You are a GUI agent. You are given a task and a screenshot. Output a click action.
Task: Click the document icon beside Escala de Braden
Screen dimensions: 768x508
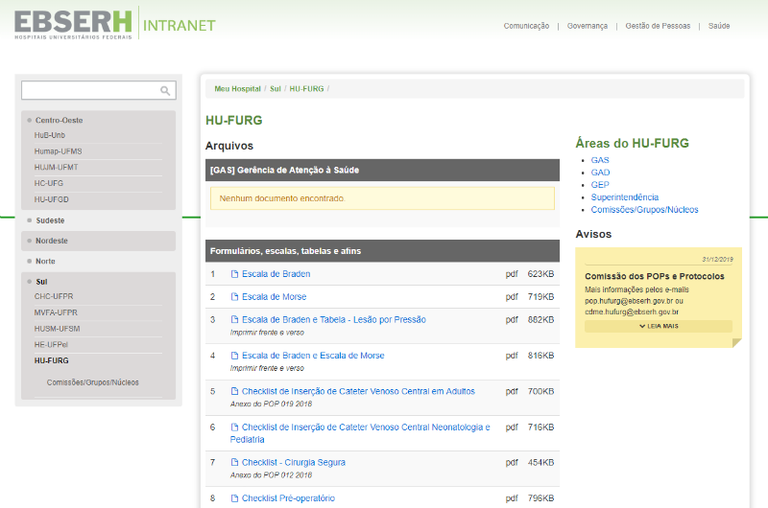coord(235,274)
